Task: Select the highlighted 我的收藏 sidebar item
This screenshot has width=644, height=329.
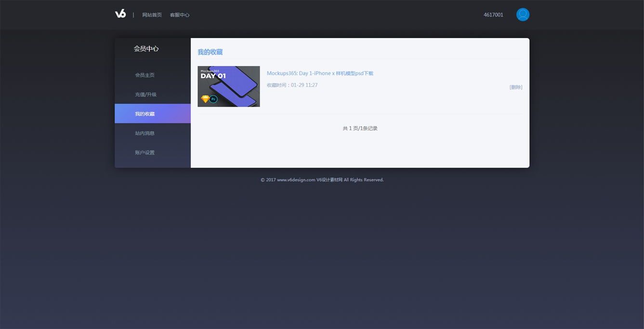Action: [145, 114]
